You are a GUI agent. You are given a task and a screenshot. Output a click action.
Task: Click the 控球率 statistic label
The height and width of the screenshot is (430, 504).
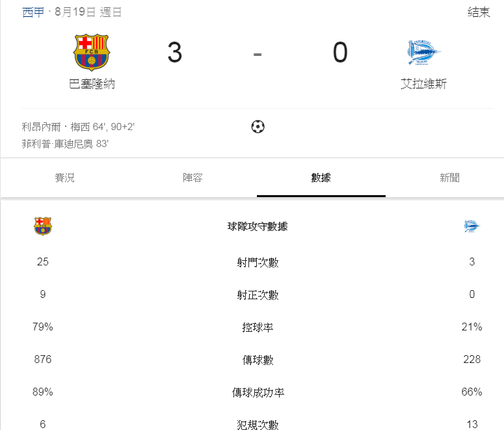[258, 327]
